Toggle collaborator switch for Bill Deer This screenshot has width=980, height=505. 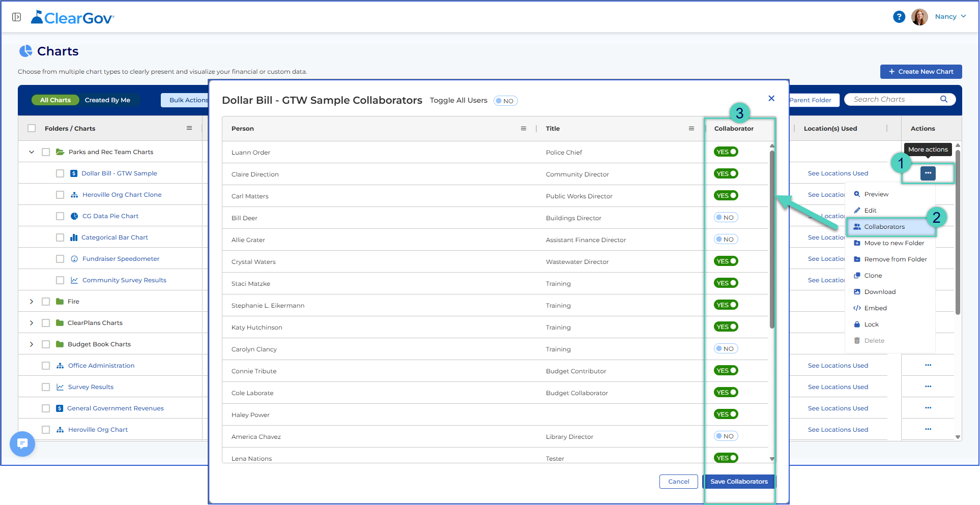tap(726, 217)
